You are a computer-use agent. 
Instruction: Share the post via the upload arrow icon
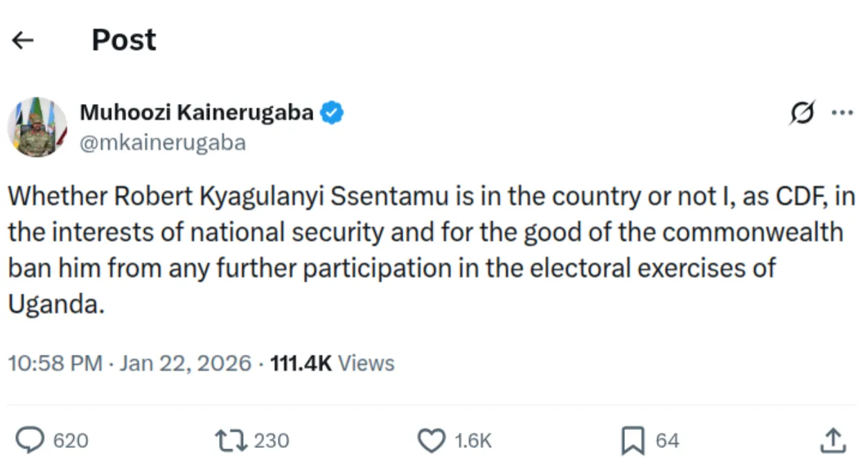tap(832, 441)
